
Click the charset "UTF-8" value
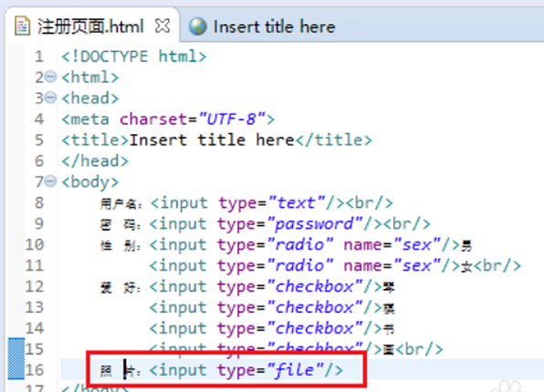[x=233, y=119]
